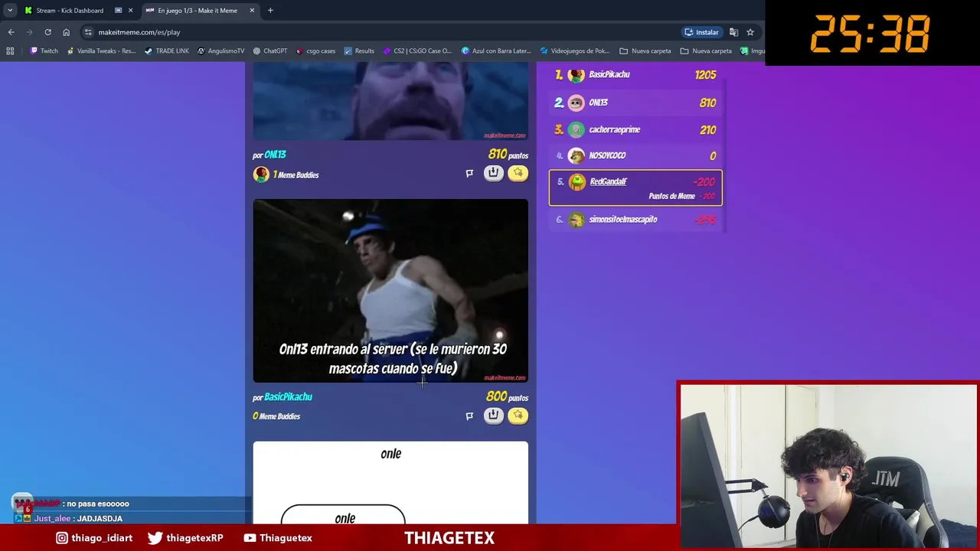Open CS2 | CS:GO Case bookmark

pos(417,51)
